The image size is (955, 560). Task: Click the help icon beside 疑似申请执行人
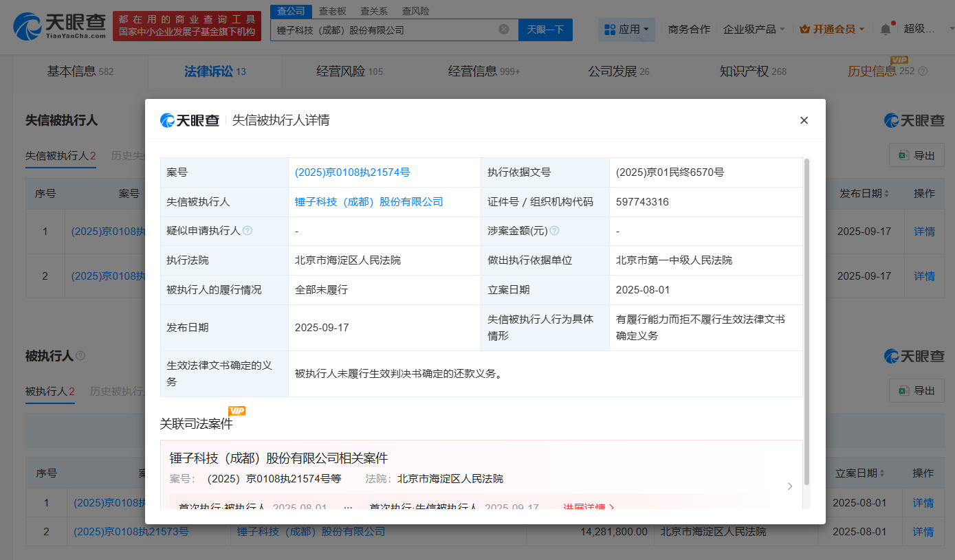pyautogui.click(x=249, y=231)
